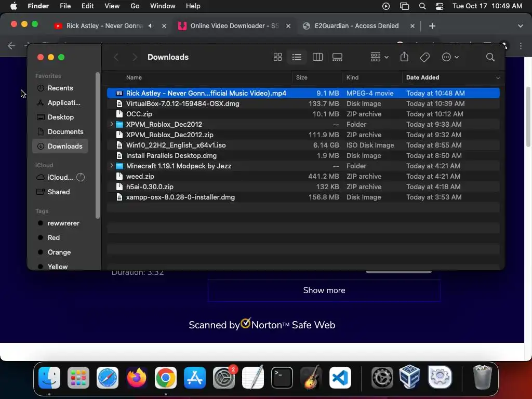Click the Finder search magnifier icon

490,57
